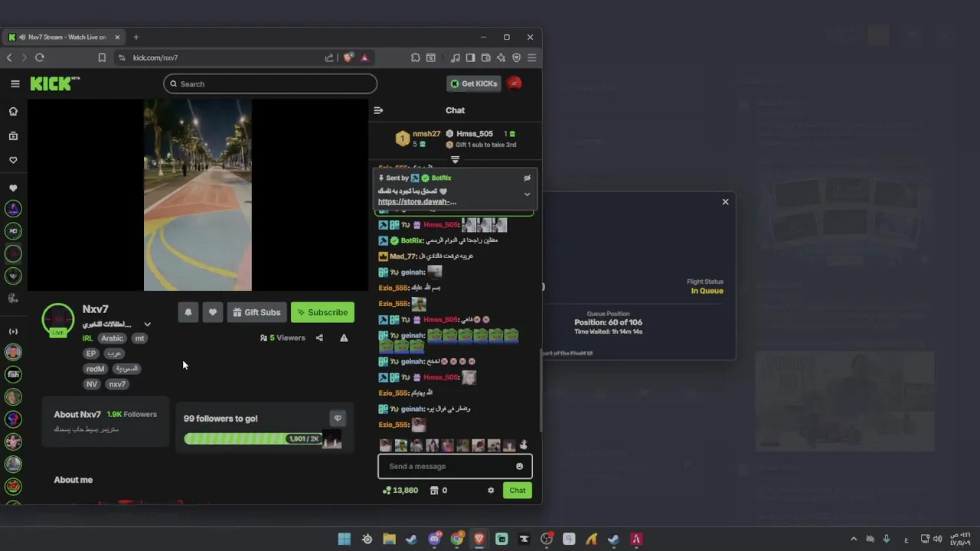Open Windows Start menu
Viewport: 980px width, 551px height.
click(x=345, y=539)
